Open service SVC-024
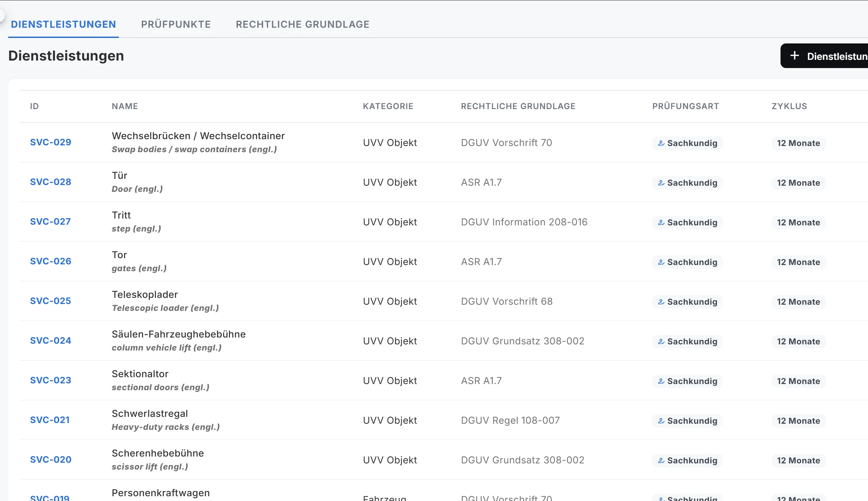868x501 pixels. click(x=51, y=341)
